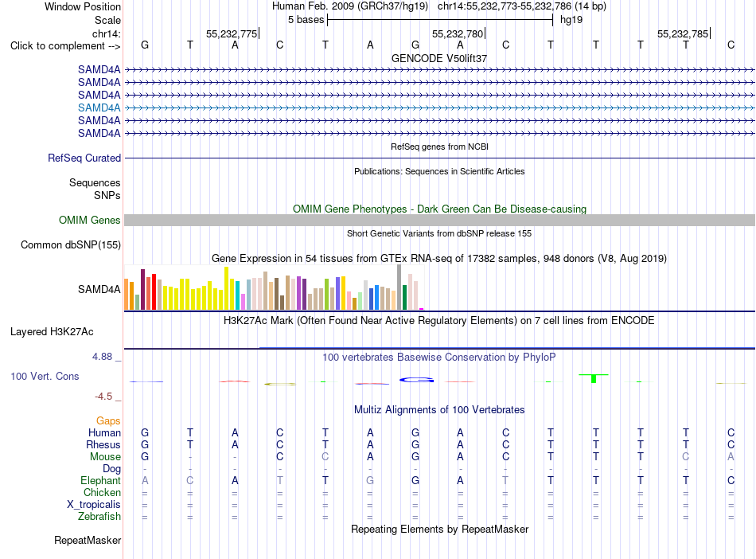This screenshot has height=559, width=756.
Task: Click the Mouse species row label
Action: point(105,456)
